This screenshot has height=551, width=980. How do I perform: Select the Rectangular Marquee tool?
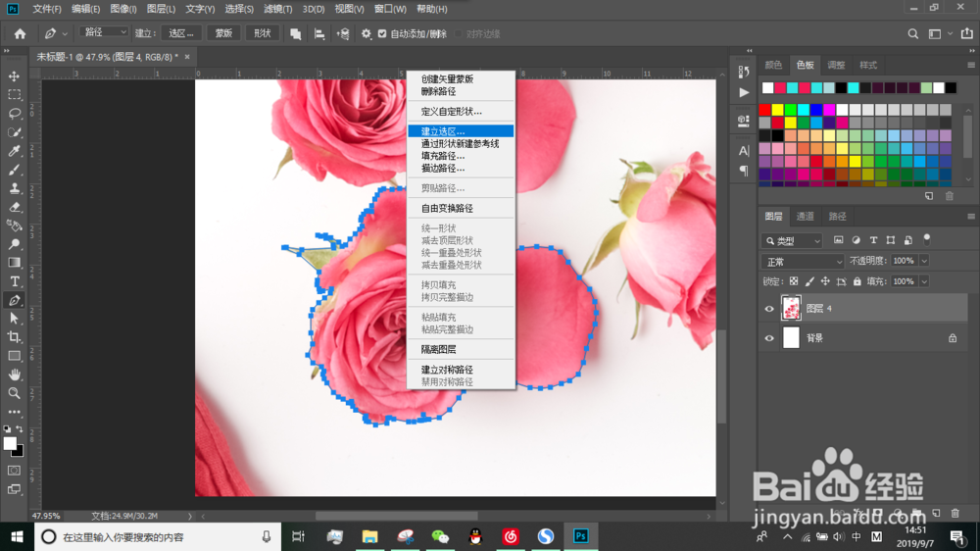[x=14, y=95]
